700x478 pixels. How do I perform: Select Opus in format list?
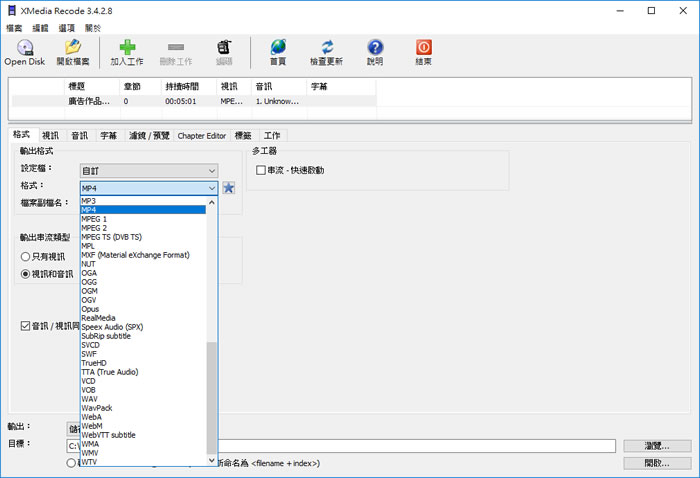coord(143,309)
